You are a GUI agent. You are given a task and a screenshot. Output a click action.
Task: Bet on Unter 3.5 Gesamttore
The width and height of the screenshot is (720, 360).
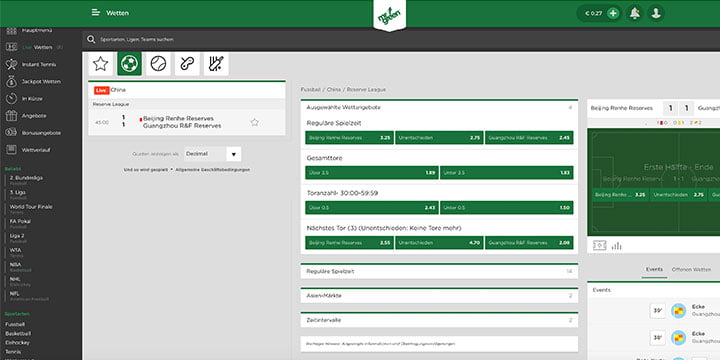[506, 173]
